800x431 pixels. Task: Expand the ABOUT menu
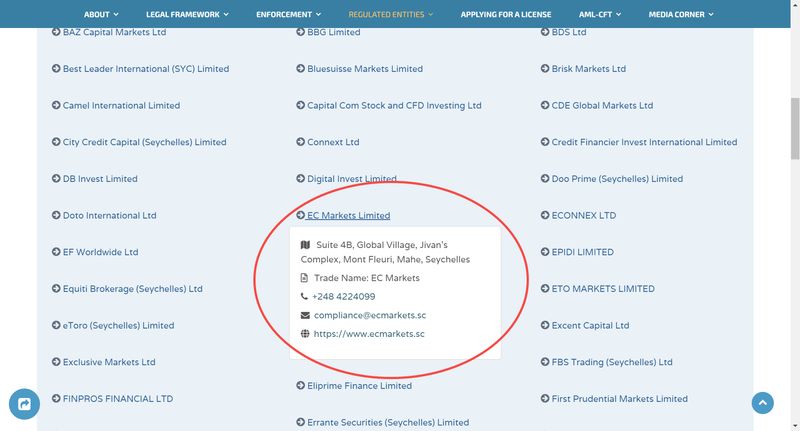click(101, 14)
